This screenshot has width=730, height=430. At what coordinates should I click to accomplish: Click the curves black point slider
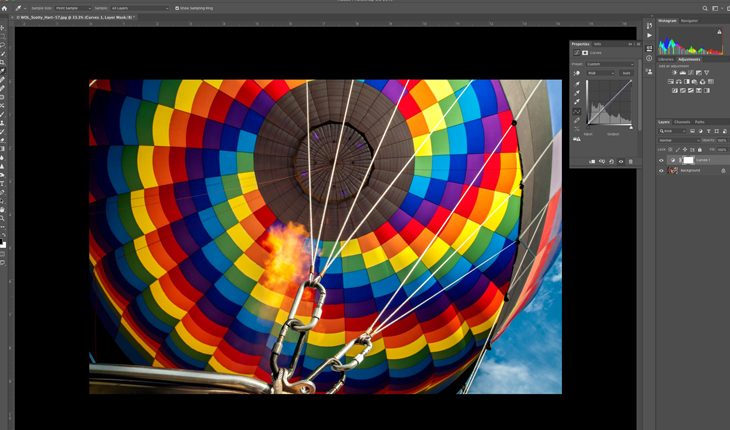588,128
